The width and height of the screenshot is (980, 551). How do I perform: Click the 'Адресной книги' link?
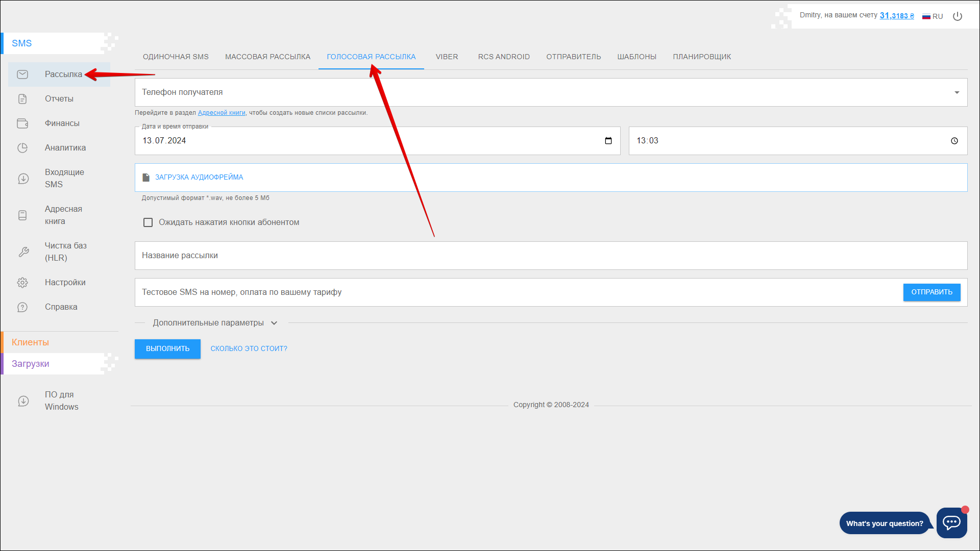pos(222,113)
